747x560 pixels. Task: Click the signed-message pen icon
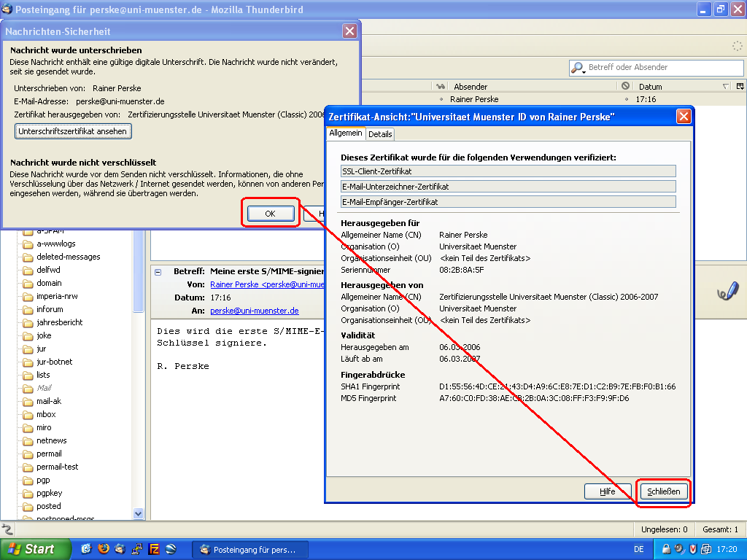[x=727, y=291]
